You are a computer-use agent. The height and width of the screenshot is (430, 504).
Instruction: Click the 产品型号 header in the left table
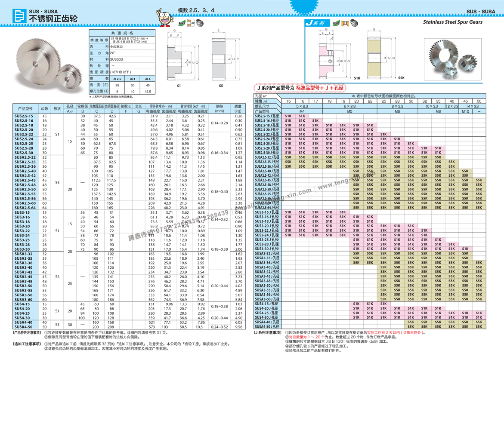25,108
